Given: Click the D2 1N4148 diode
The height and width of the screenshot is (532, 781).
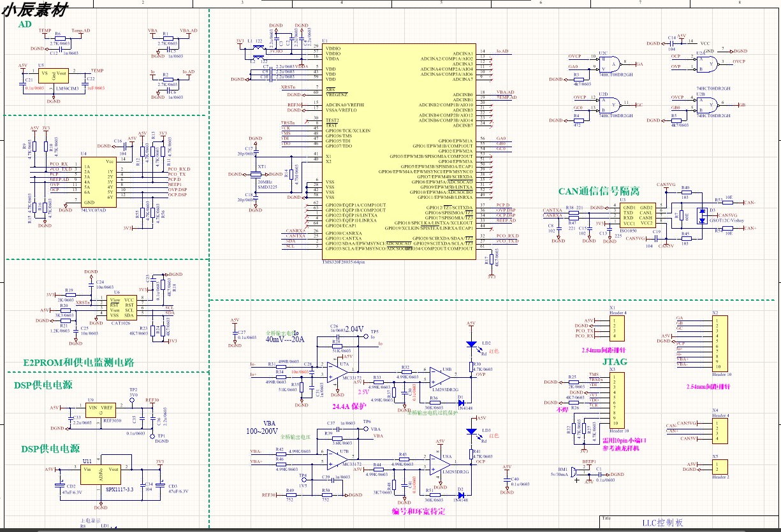Looking at the screenshot, I should (x=460, y=494).
